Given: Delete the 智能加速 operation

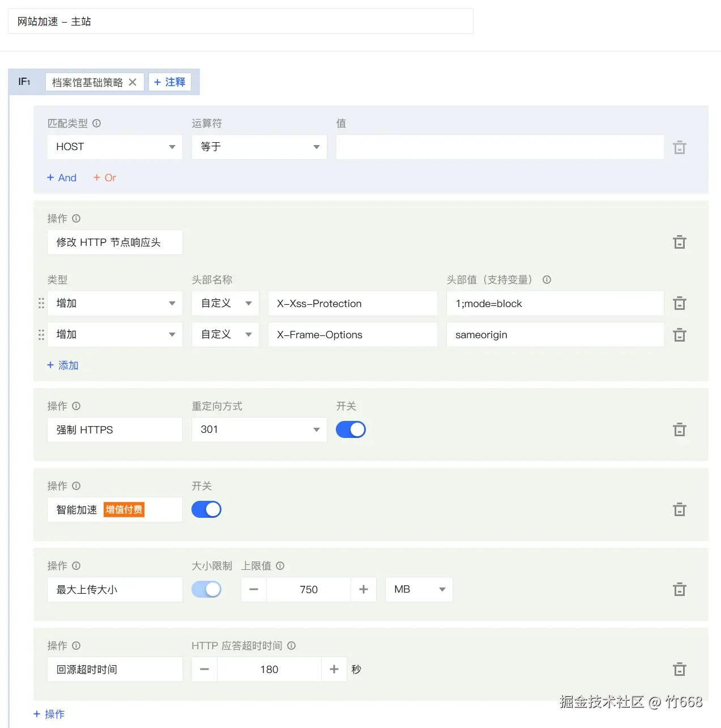Looking at the screenshot, I should (x=680, y=510).
